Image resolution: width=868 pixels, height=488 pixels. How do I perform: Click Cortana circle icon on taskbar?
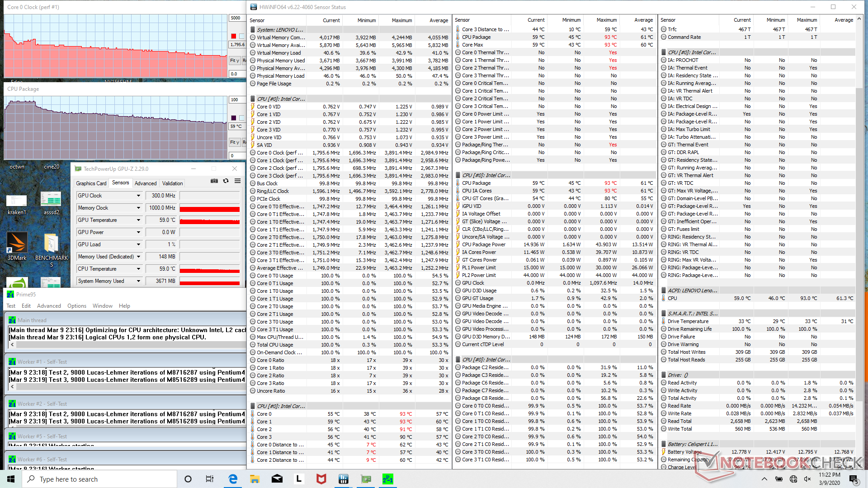click(188, 479)
